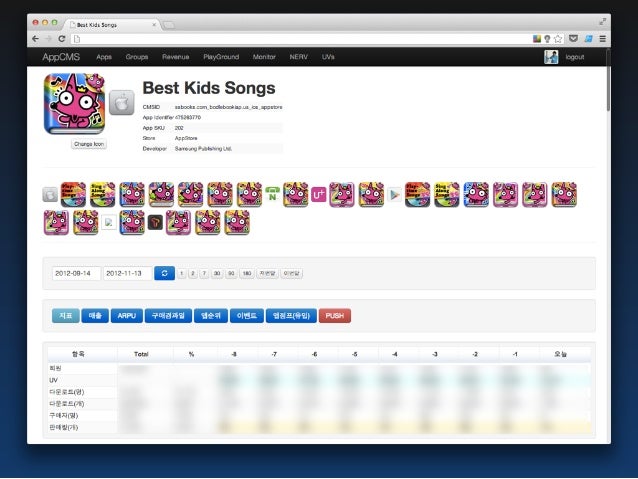Screen dimensions: 638x479
Task: Click the magenta U+ store icon
Action: pos(319,195)
